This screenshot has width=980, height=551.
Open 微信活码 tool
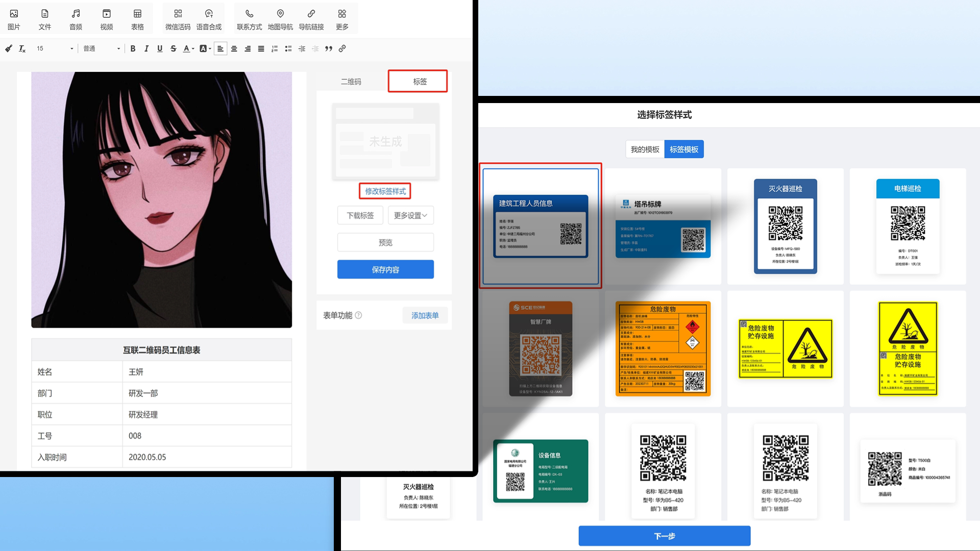178,19
